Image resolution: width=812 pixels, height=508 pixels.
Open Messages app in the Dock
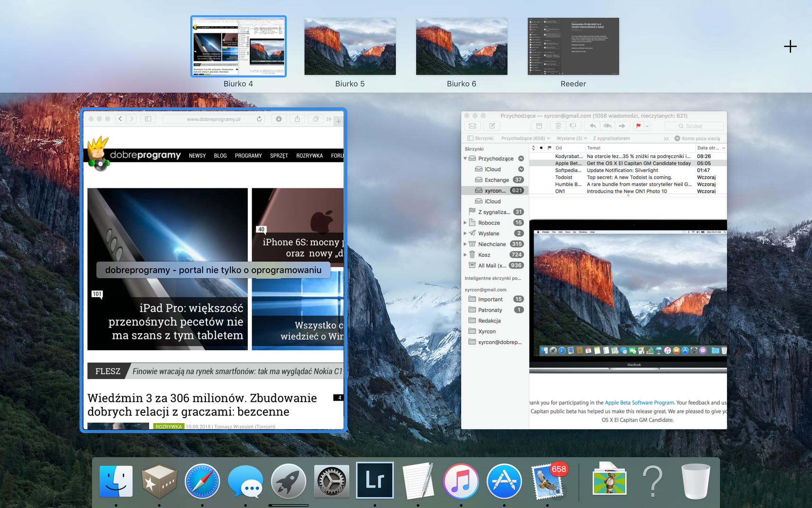(x=245, y=481)
